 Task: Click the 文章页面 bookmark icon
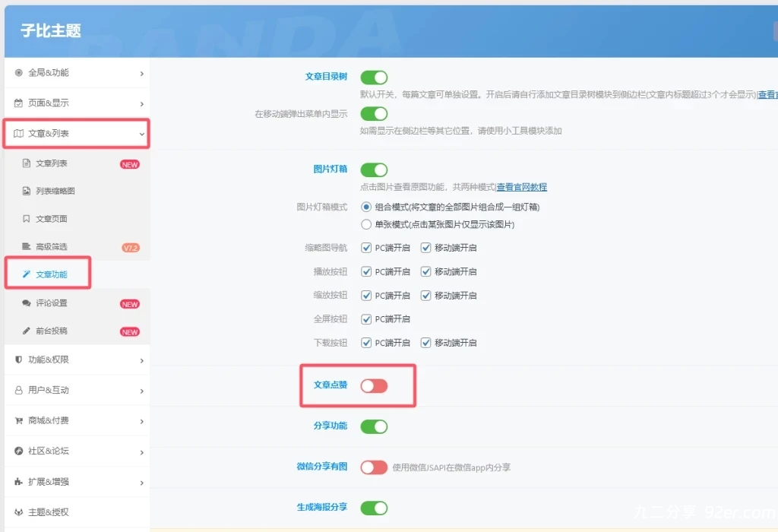27,219
